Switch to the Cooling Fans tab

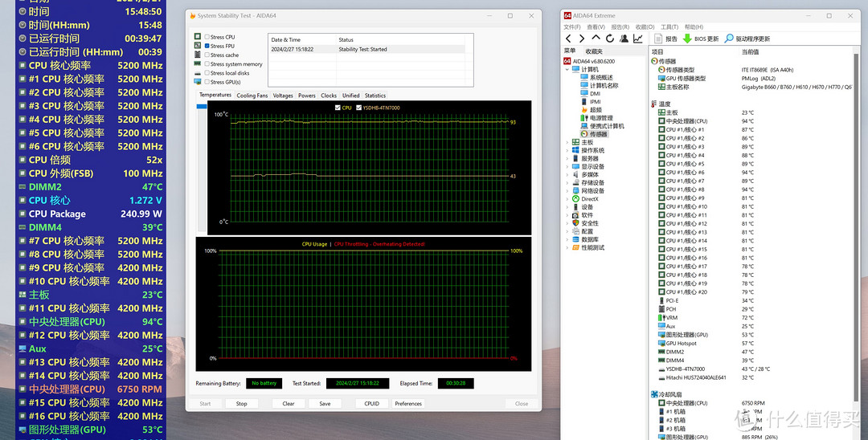[x=252, y=96]
